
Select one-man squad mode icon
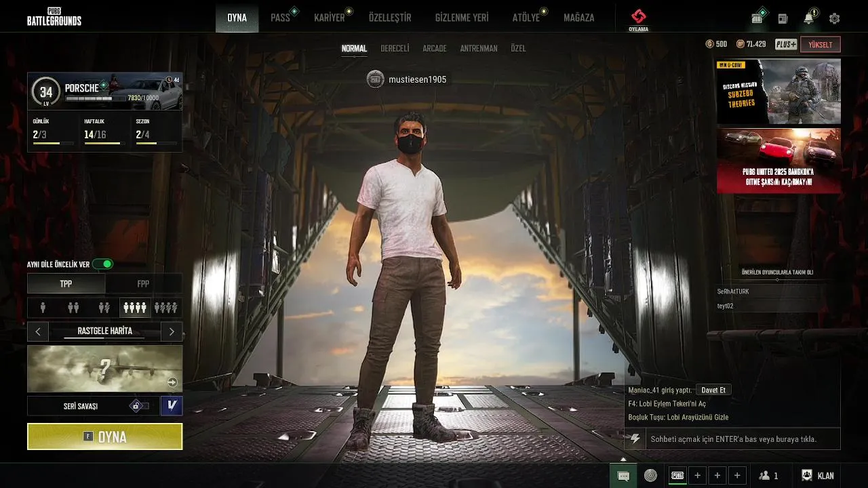(166, 308)
